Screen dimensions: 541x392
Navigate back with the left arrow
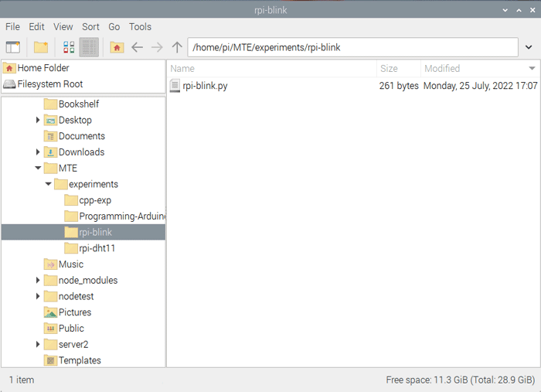137,47
